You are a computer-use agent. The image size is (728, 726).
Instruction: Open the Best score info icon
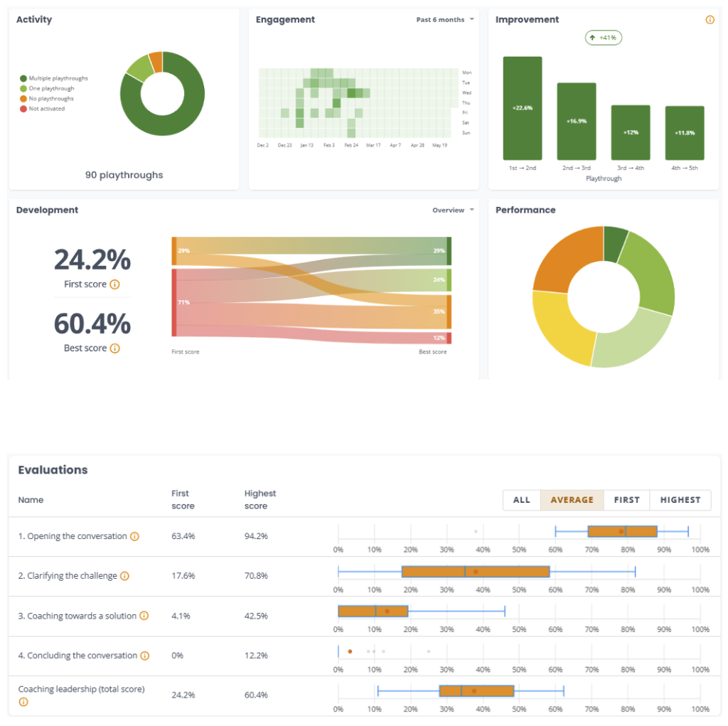pos(114,348)
